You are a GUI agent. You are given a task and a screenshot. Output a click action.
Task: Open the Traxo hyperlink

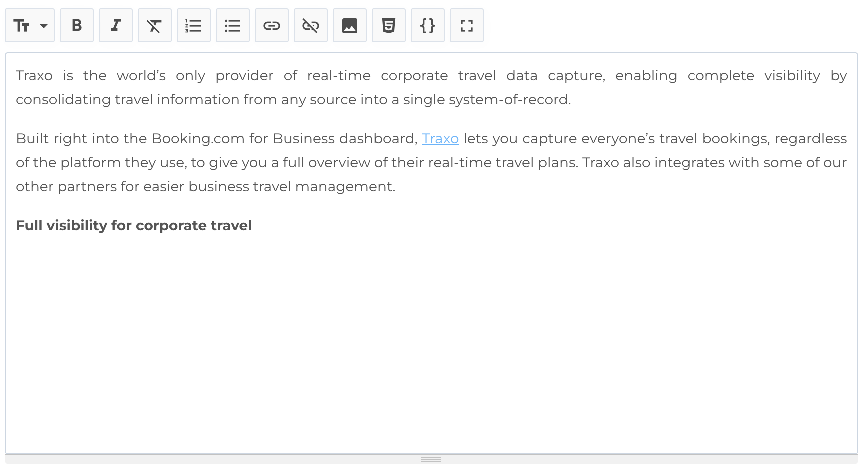[440, 138]
